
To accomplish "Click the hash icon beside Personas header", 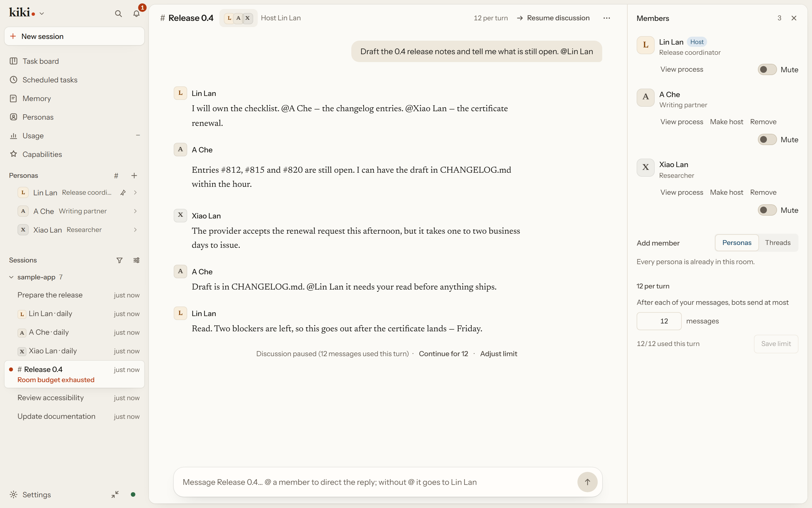I will 116,176.
